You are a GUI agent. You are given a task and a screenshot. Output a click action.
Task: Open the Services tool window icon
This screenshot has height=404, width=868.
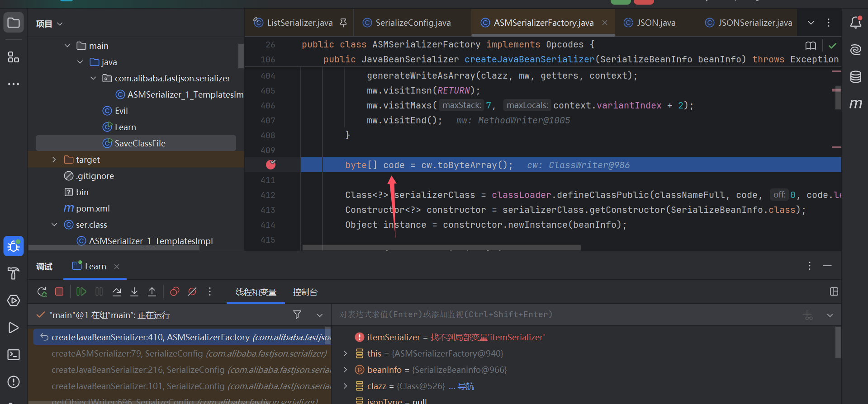pyautogui.click(x=14, y=301)
